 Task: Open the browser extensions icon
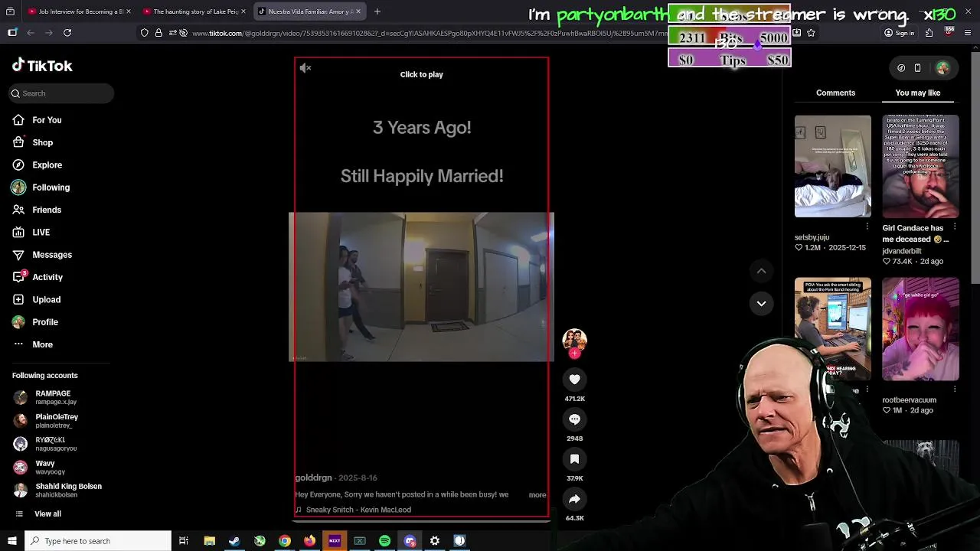[x=929, y=33]
